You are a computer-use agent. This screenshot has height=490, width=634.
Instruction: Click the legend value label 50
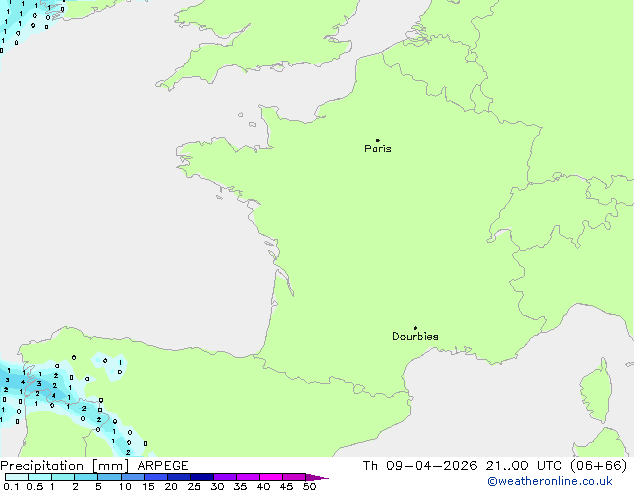(309, 486)
